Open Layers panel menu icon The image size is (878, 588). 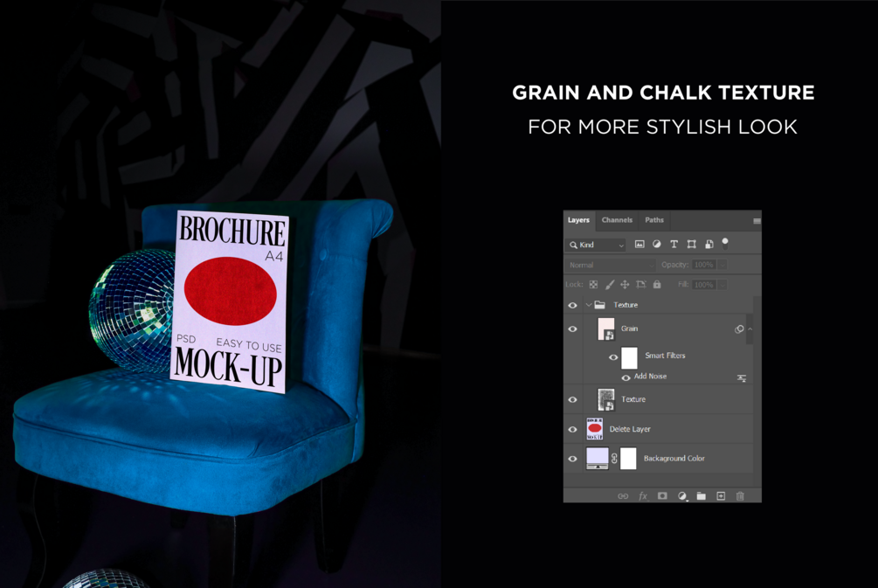coord(757,221)
